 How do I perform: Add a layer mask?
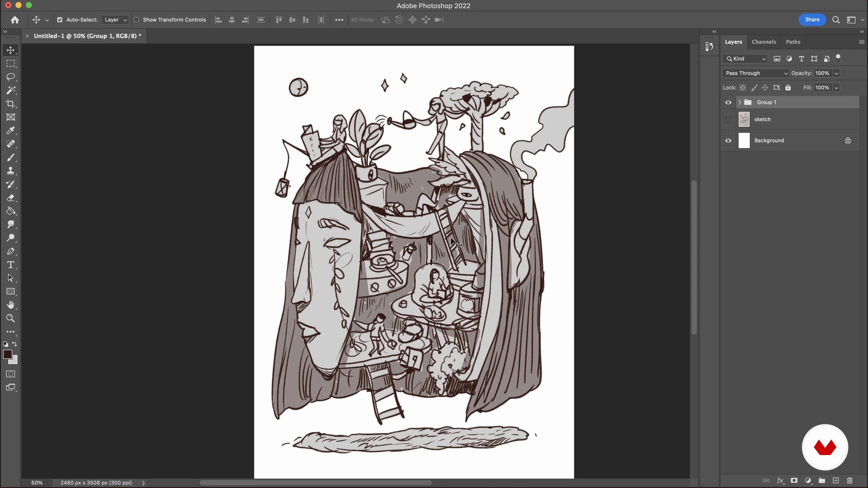[794, 481]
